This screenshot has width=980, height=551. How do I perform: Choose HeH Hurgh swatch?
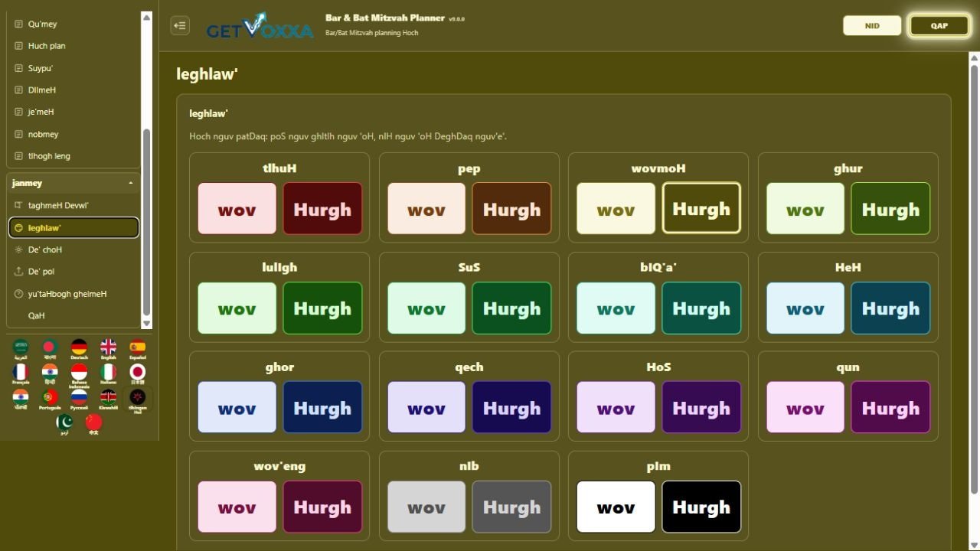(x=890, y=308)
